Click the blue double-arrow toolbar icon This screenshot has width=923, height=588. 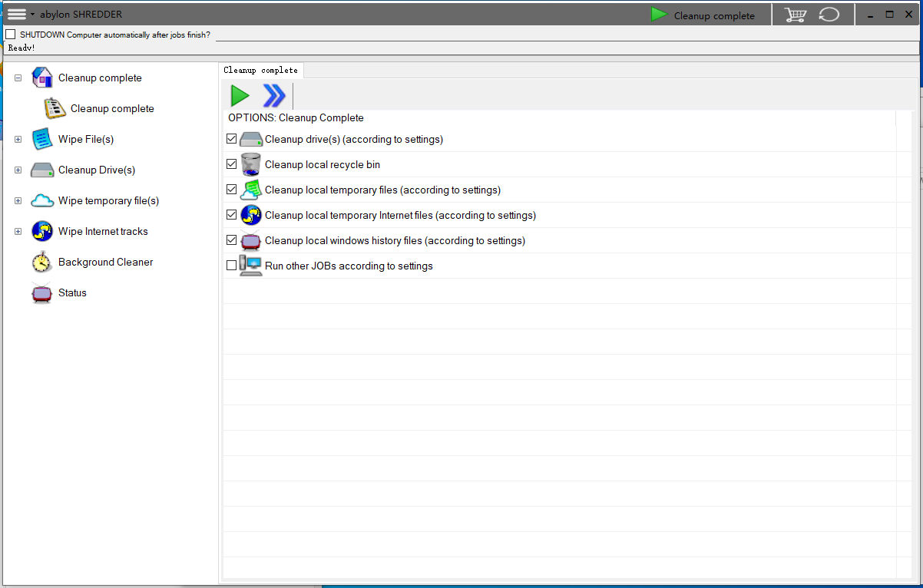[274, 96]
